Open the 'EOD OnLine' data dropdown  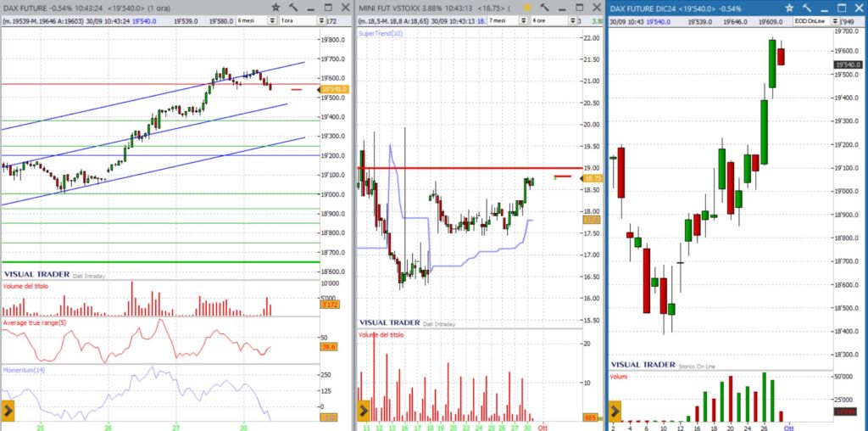[834, 21]
